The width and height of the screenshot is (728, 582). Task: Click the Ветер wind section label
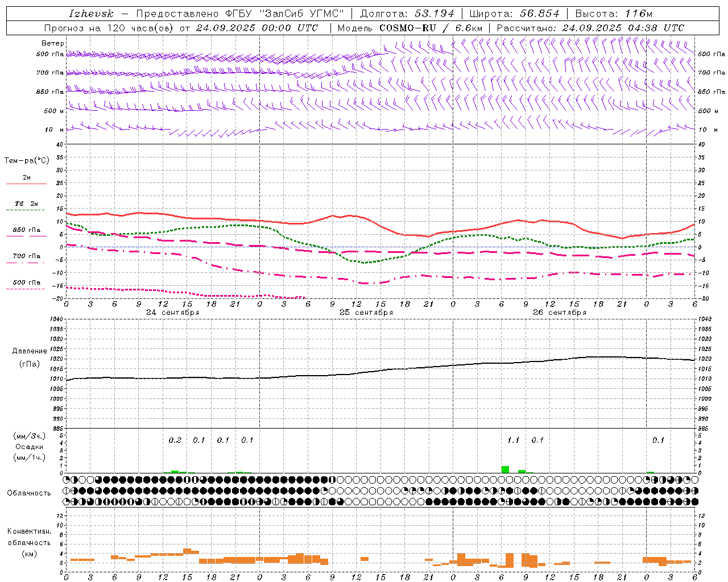tap(52, 43)
